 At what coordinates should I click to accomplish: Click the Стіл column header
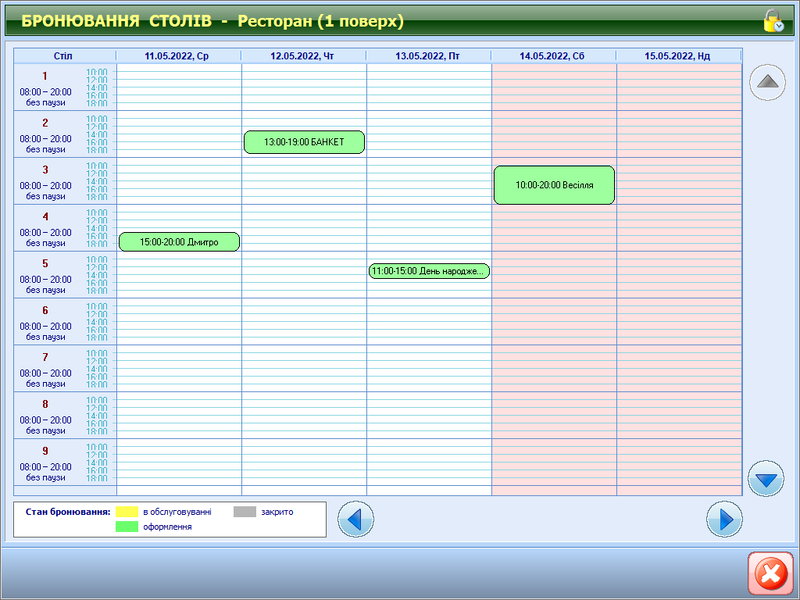pos(64,56)
